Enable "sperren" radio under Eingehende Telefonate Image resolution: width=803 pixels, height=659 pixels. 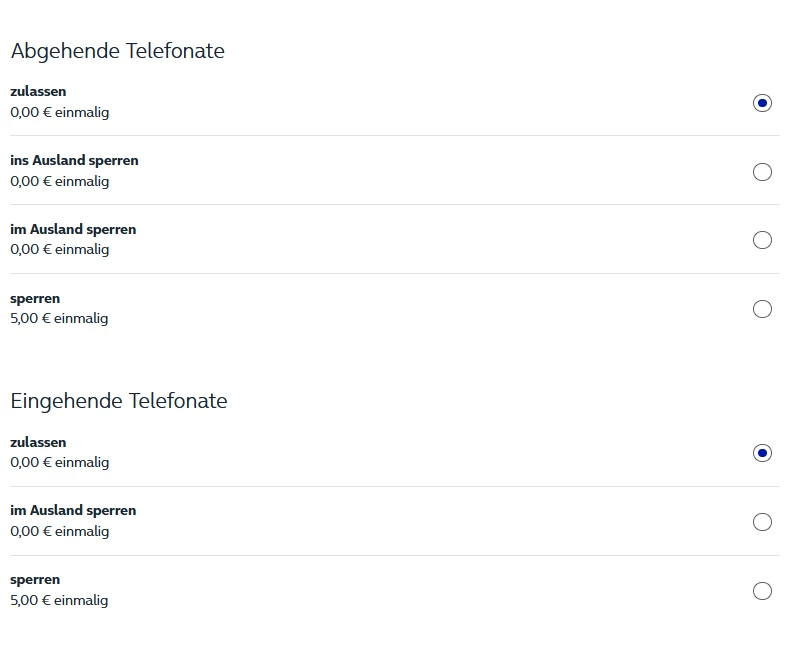[762, 591]
